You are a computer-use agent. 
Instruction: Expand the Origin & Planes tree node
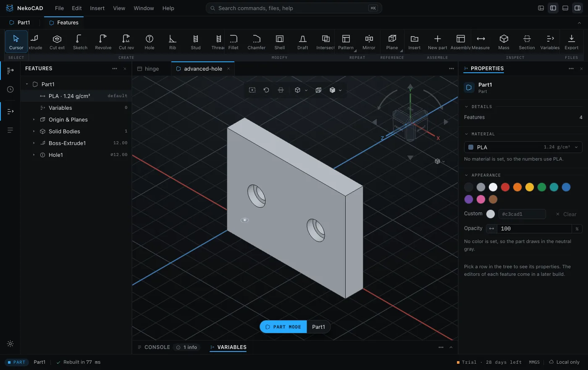(34, 119)
